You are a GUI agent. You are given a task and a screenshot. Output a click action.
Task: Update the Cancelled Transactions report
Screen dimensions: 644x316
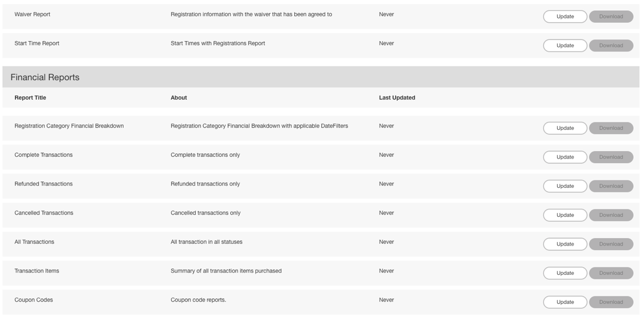(x=565, y=215)
